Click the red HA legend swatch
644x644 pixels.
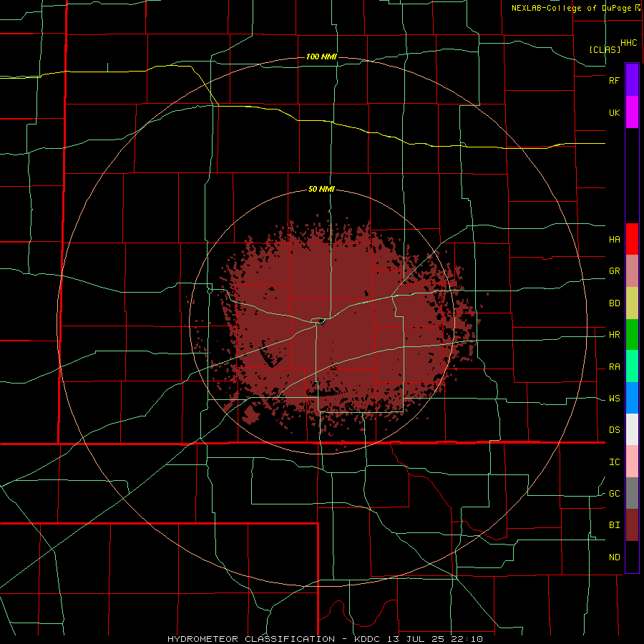(632, 239)
